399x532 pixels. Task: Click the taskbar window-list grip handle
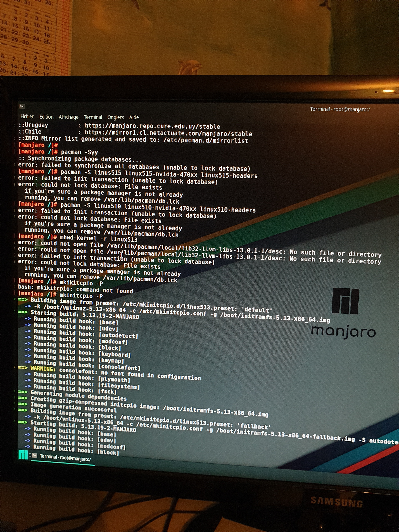point(30,455)
